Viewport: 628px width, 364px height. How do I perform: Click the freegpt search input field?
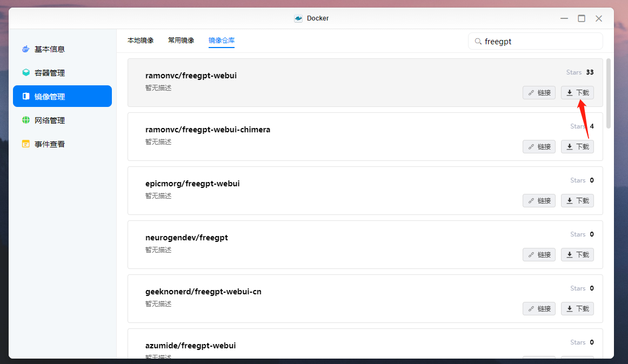[x=540, y=42]
